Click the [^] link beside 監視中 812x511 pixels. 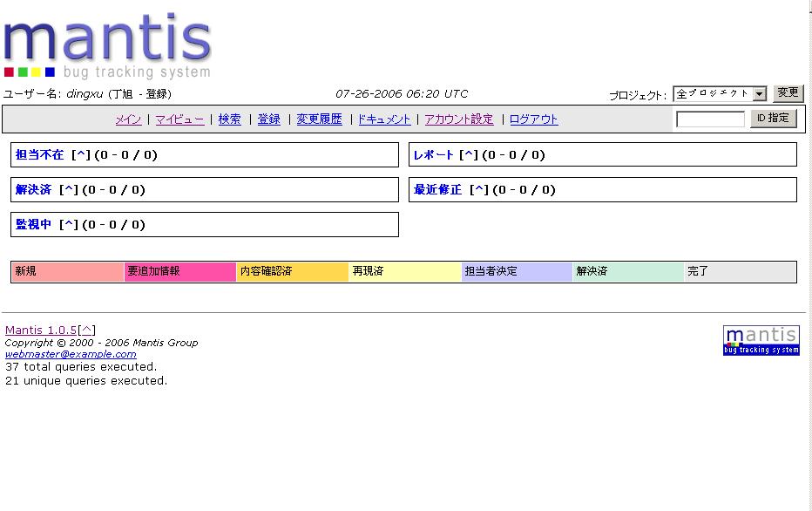pyautogui.click(x=68, y=224)
